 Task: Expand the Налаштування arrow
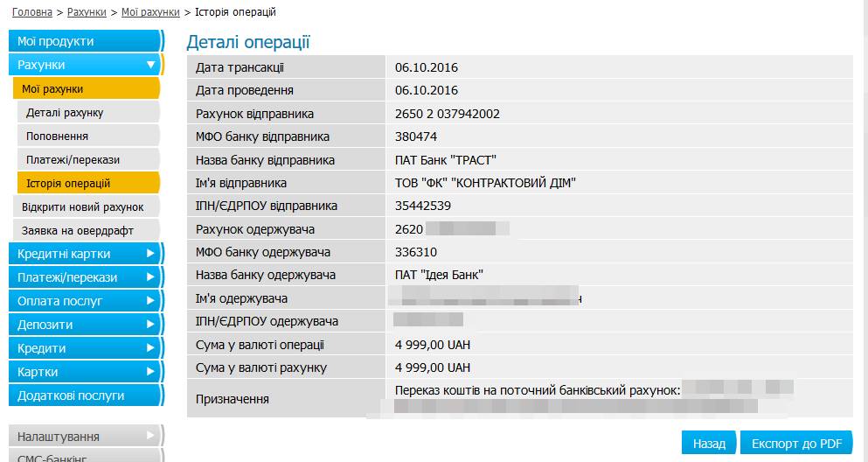[150, 436]
